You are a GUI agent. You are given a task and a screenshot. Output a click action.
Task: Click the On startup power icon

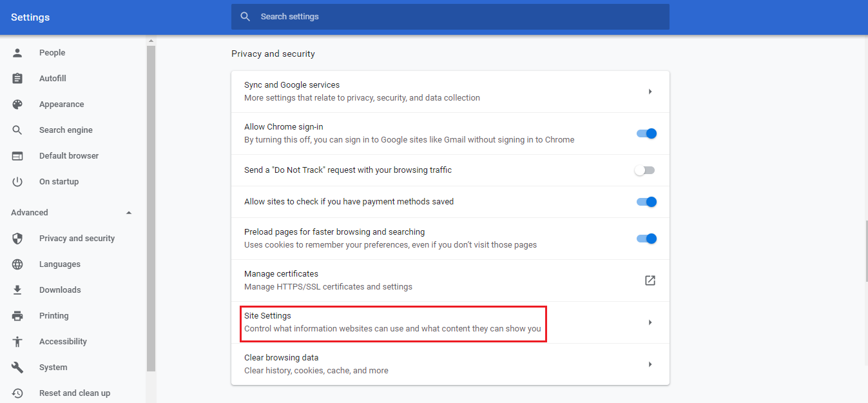(x=17, y=182)
